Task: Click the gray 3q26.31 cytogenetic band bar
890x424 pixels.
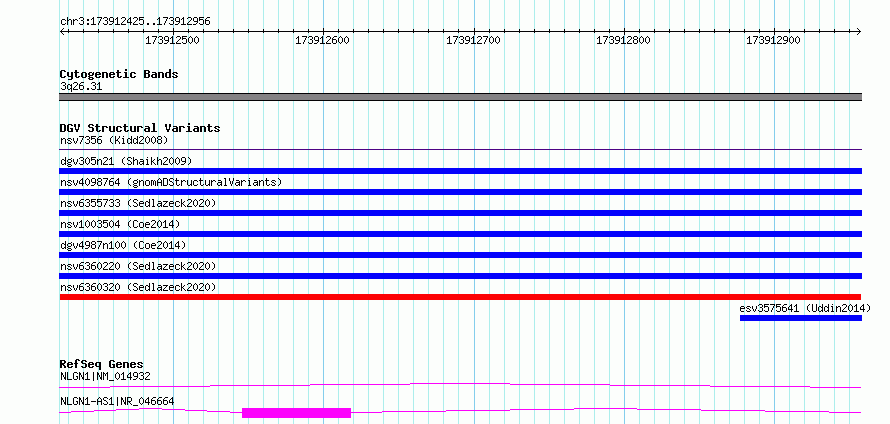Action: point(460,97)
